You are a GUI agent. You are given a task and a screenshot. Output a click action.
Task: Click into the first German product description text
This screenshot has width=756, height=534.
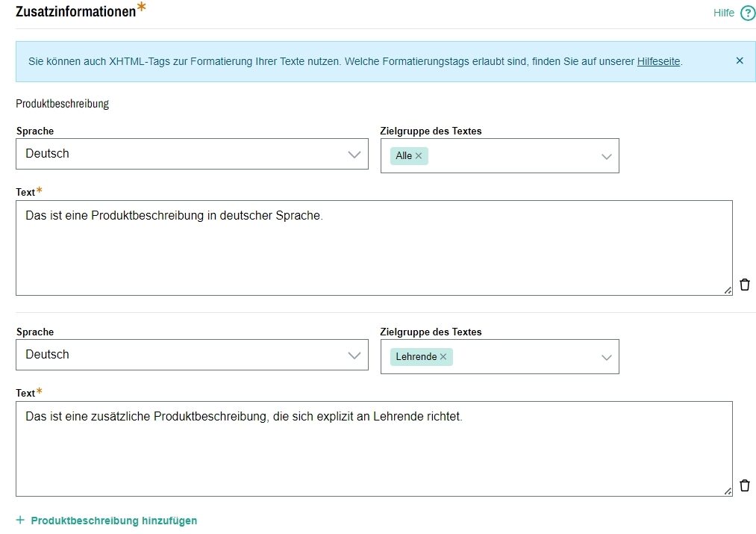(373, 247)
